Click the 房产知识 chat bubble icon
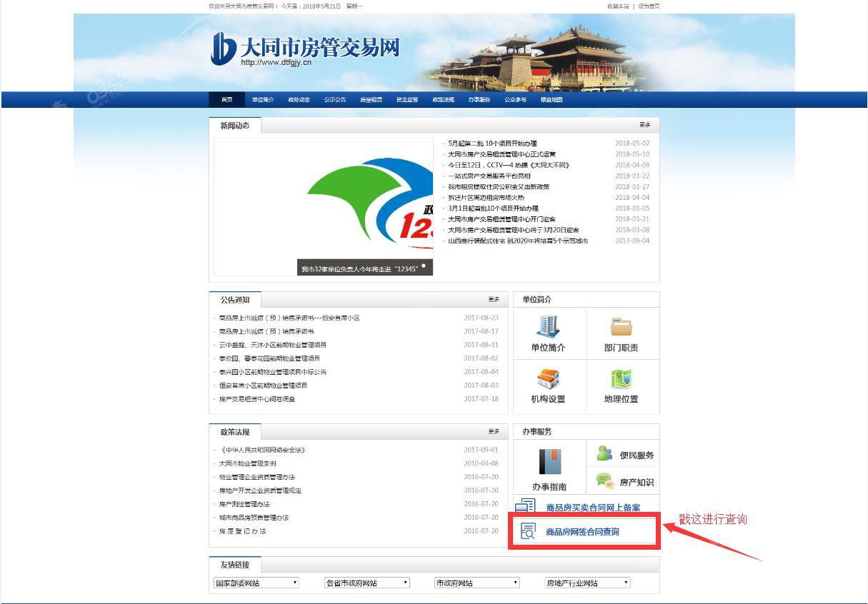 (x=605, y=481)
